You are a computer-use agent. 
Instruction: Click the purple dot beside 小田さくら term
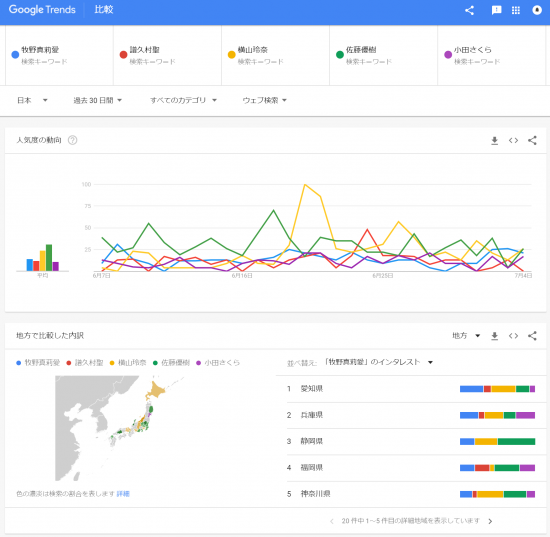(448, 55)
